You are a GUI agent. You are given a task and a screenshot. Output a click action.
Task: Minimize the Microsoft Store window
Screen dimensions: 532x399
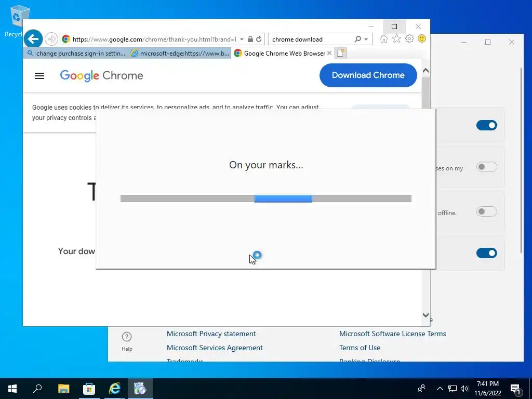pyautogui.click(x=464, y=42)
